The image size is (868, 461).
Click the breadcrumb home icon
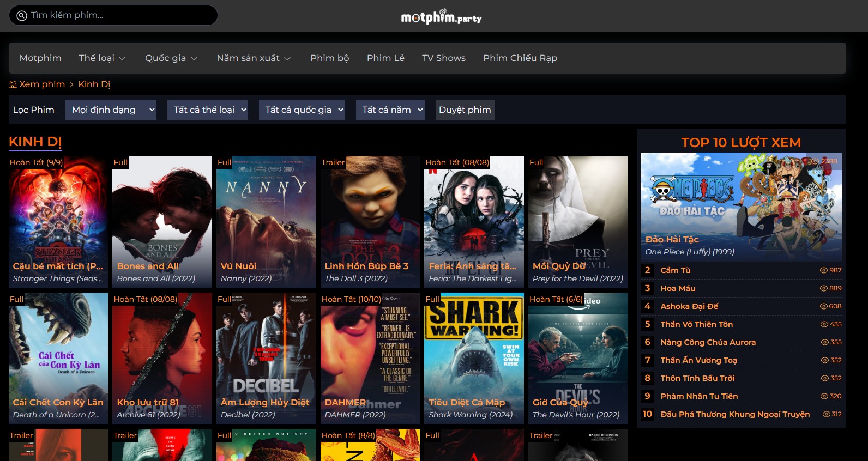(13, 84)
